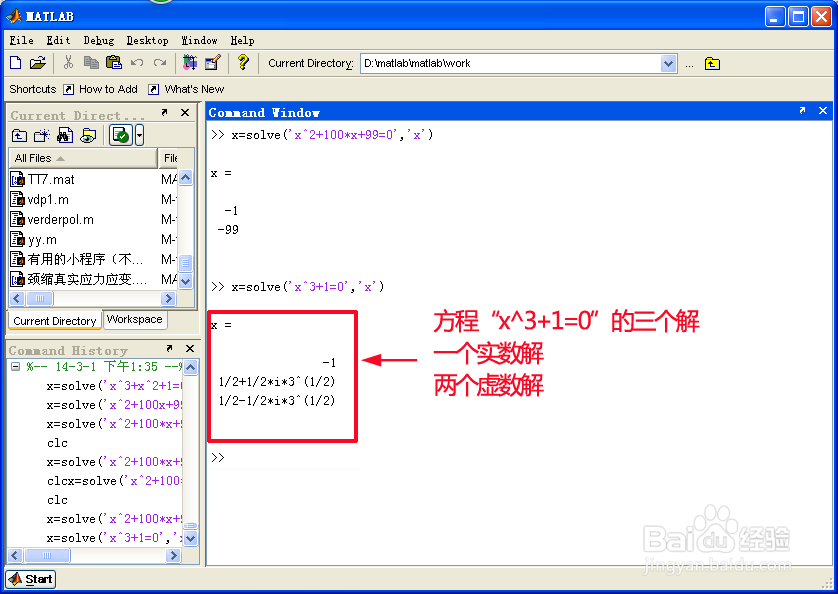Select x=solve('x^2+100x+9 history entry
Image resolution: width=838 pixels, height=594 pixels.
114,405
